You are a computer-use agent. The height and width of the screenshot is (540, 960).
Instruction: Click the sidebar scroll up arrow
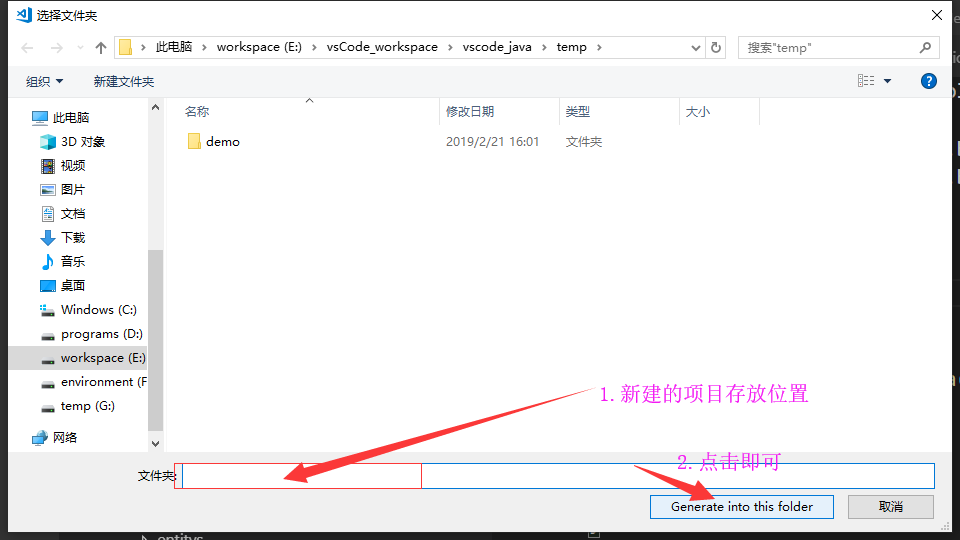[x=156, y=107]
